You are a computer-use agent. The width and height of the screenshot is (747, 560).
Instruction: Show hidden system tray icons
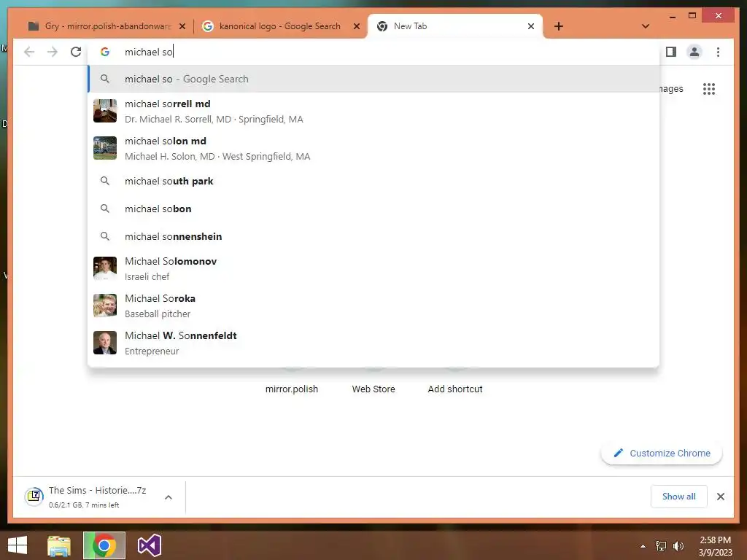click(x=643, y=546)
